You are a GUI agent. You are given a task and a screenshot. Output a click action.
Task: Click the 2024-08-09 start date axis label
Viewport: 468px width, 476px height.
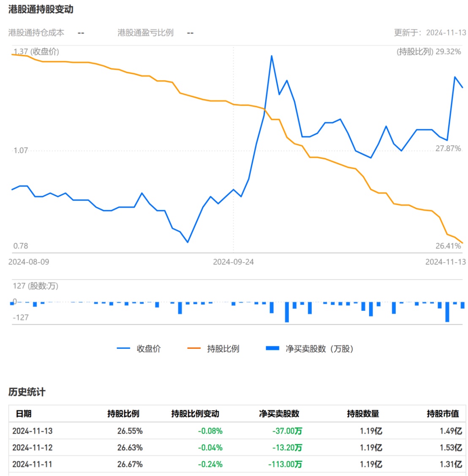click(x=29, y=262)
